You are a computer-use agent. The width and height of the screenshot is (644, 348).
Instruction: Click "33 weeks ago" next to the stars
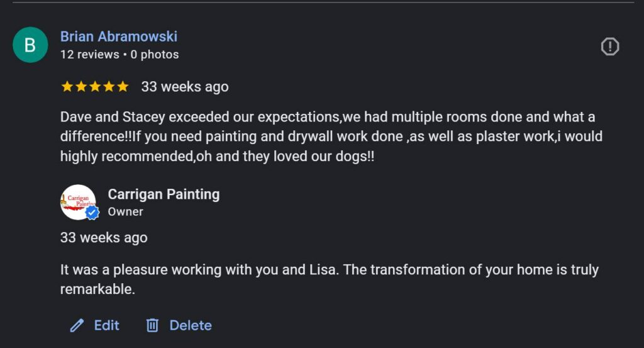point(185,87)
